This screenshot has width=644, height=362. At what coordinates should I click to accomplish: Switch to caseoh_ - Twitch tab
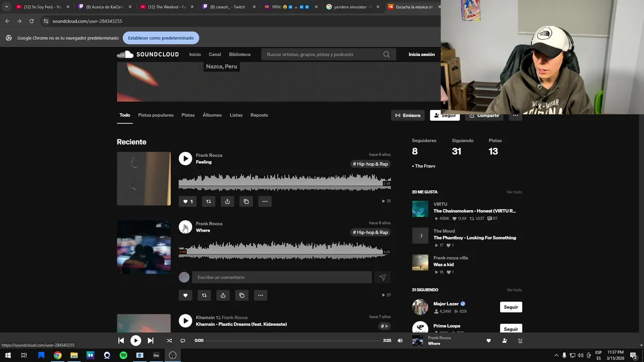(x=229, y=7)
